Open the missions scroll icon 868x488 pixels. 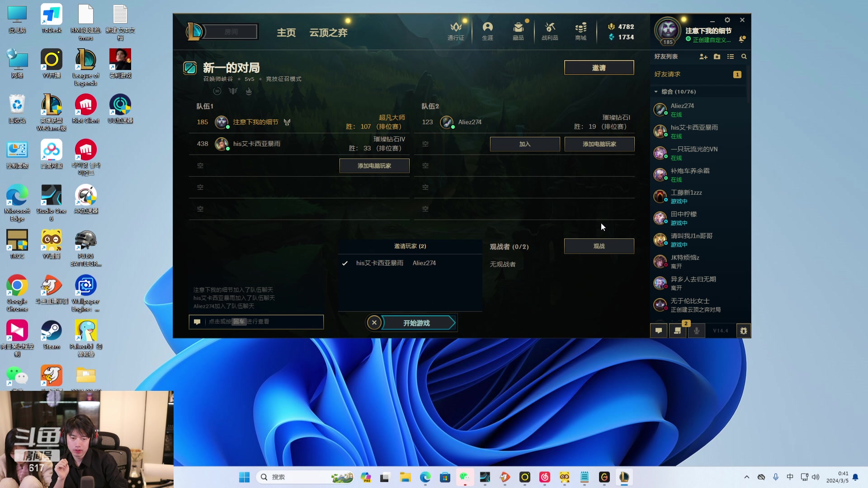click(677, 331)
